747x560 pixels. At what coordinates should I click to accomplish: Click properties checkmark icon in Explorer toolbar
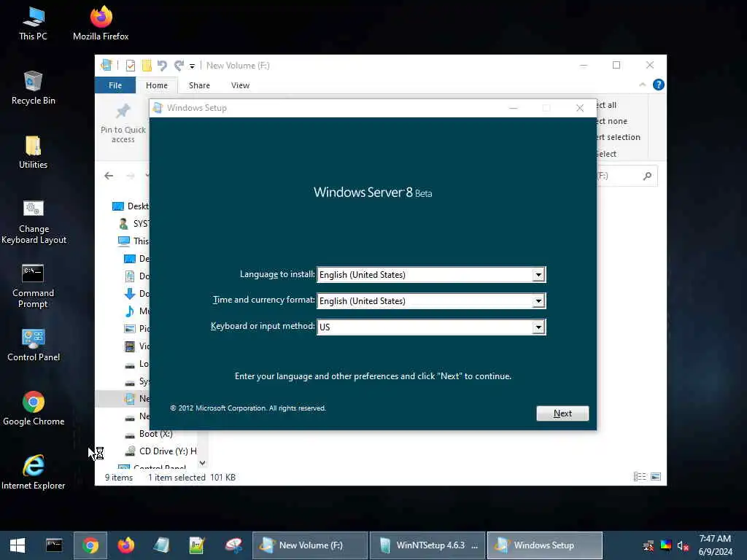click(x=131, y=65)
